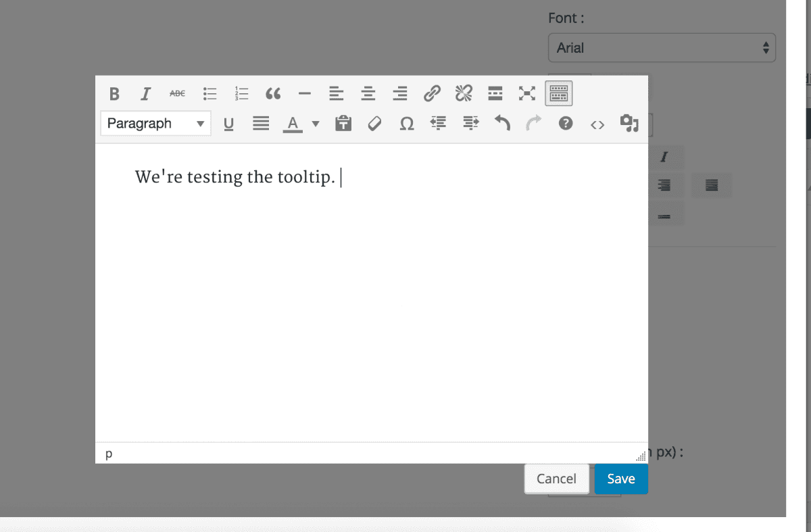
Task: Apply strikethrough formatting
Action: click(x=177, y=93)
